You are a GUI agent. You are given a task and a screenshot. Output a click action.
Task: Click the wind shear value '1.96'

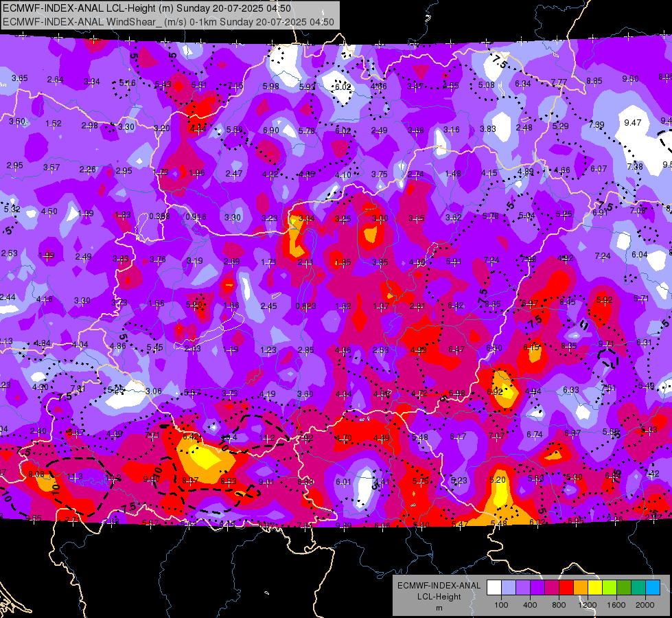(x=197, y=173)
